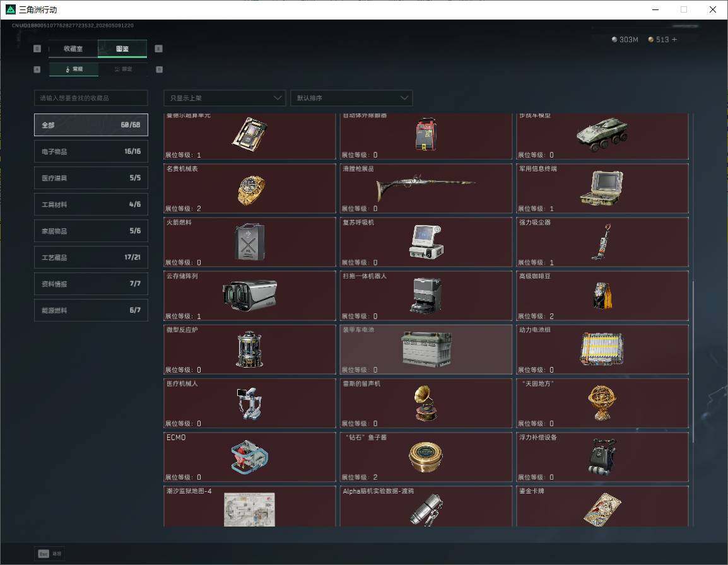Viewport: 728px width, 565px height.
Task: Select the 复苏呼吸机 ventilator icon
Action: [426, 242]
